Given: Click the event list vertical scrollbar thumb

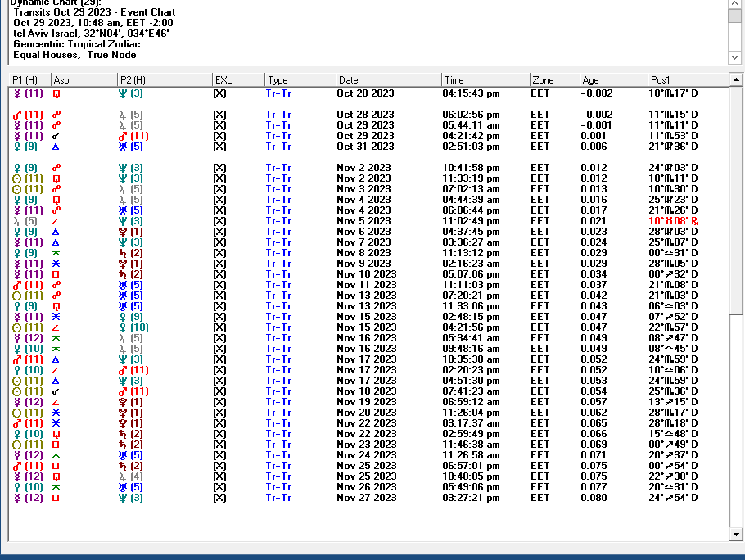Looking at the screenshot, I should pyautogui.click(x=736, y=200).
